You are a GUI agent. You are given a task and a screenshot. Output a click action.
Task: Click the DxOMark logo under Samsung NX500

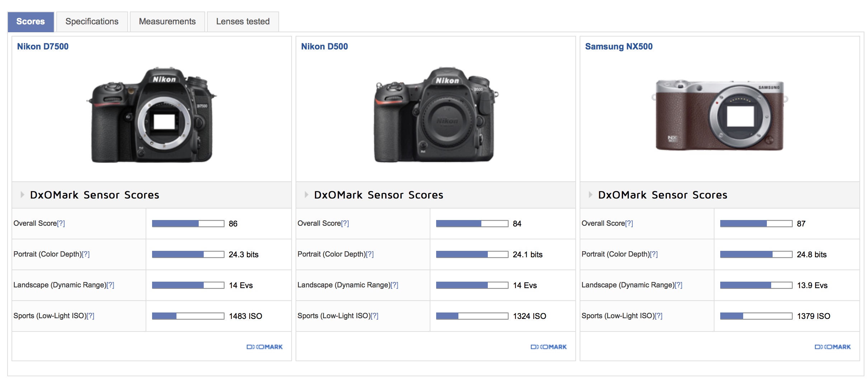click(833, 347)
